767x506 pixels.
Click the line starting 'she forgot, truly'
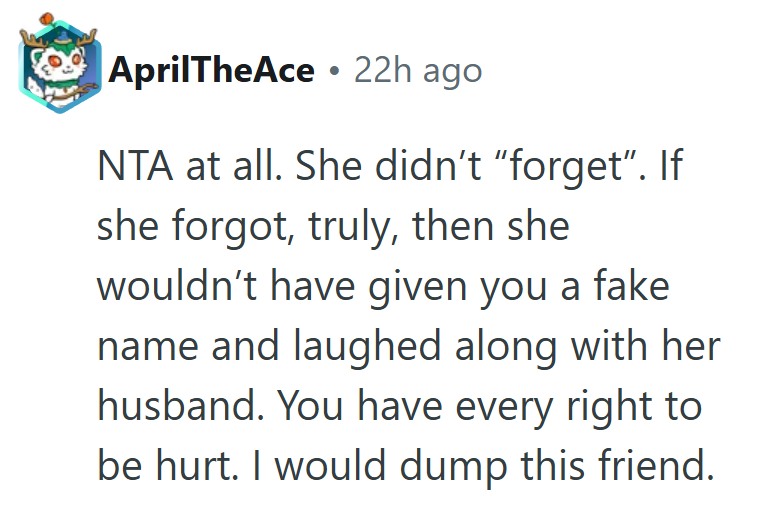(x=332, y=227)
